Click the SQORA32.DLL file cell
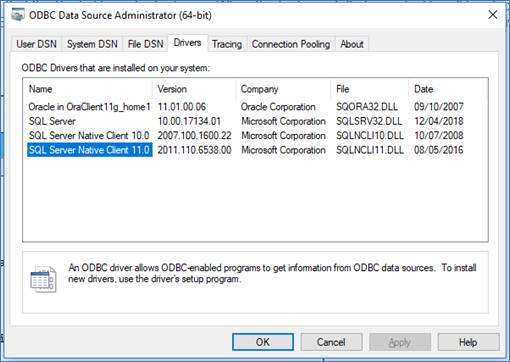The height and width of the screenshot is (362, 510). tap(367, 107)
